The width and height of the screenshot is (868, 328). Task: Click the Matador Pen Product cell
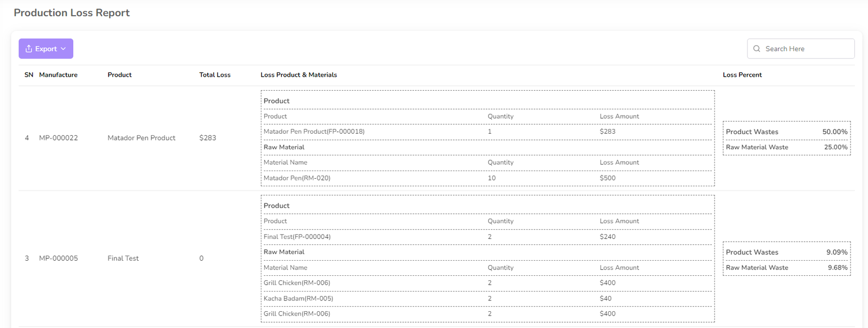141,138
